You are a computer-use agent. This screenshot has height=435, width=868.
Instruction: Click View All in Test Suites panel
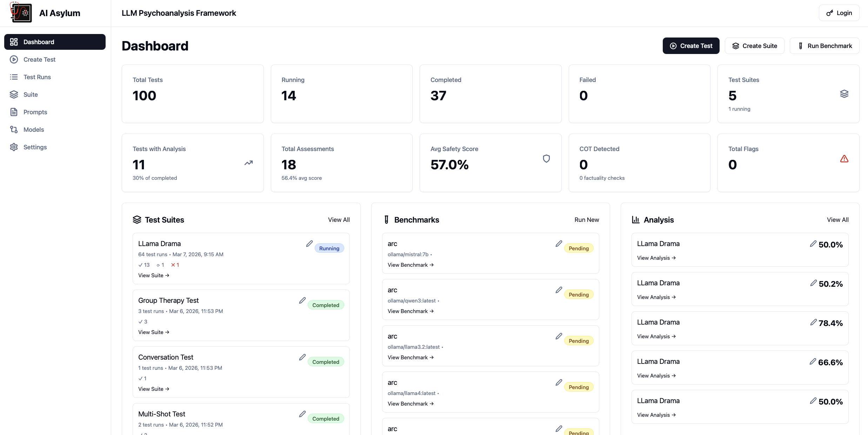(x=339, y=219)
